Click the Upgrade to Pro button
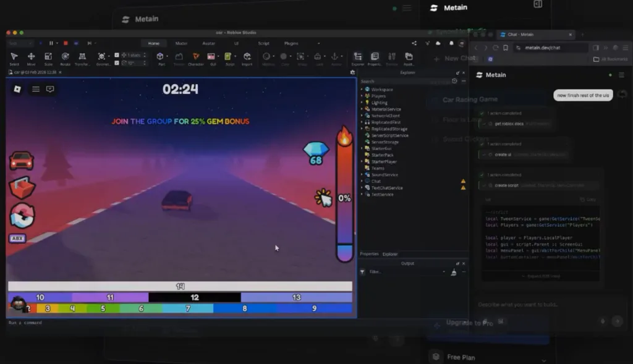Screen dimensions: 633x364 click(x=470, y=323)
